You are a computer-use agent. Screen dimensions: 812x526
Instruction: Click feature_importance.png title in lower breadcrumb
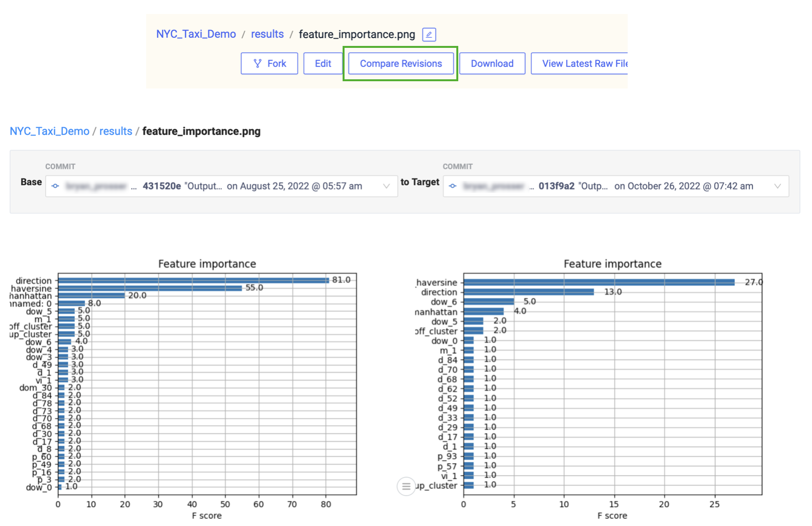(201, 131)
